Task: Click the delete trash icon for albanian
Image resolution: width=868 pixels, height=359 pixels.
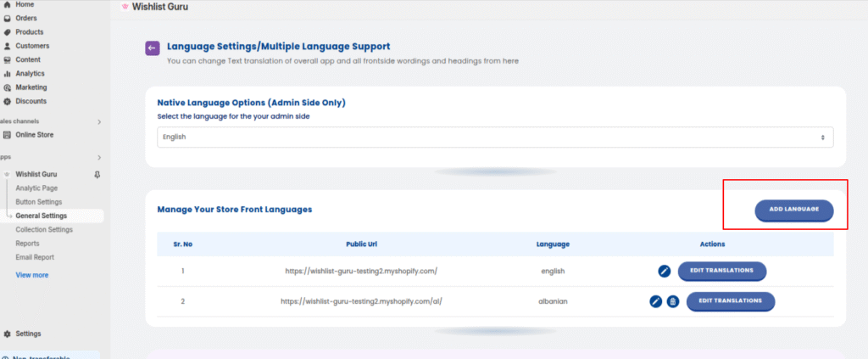Action: coord(672,301)
